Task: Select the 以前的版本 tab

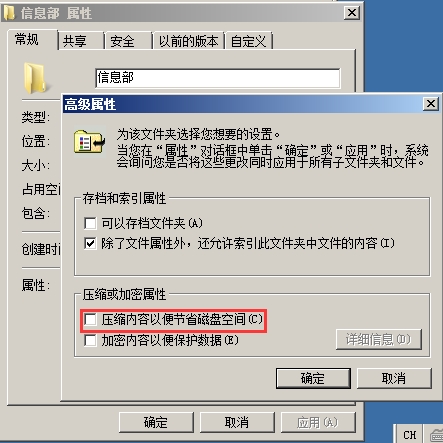Action: tap(188, 41)
